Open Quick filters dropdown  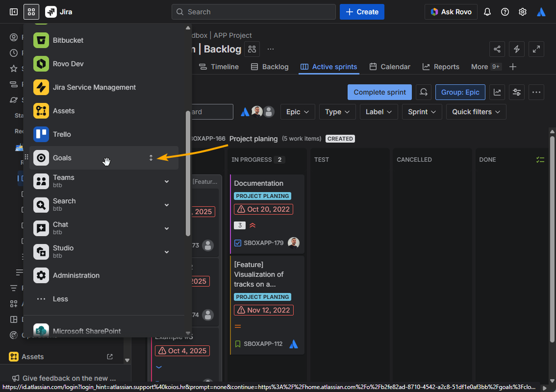476,112
